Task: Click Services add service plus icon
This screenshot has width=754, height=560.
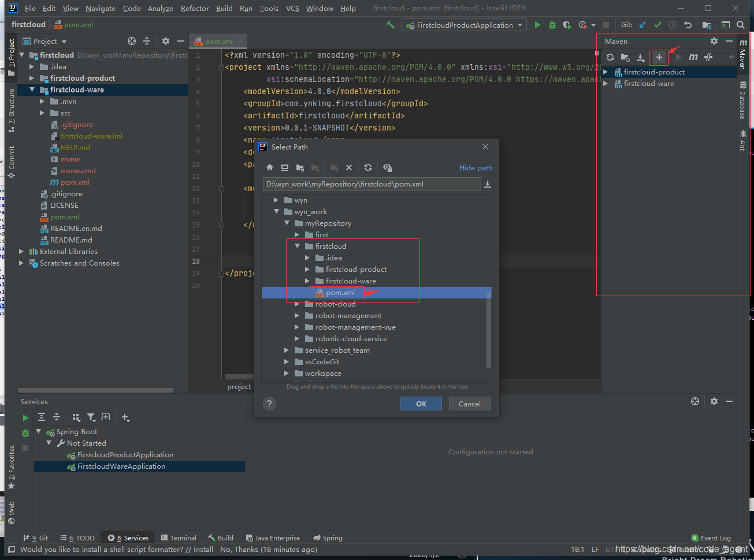Action: click(x=125, y=417)
